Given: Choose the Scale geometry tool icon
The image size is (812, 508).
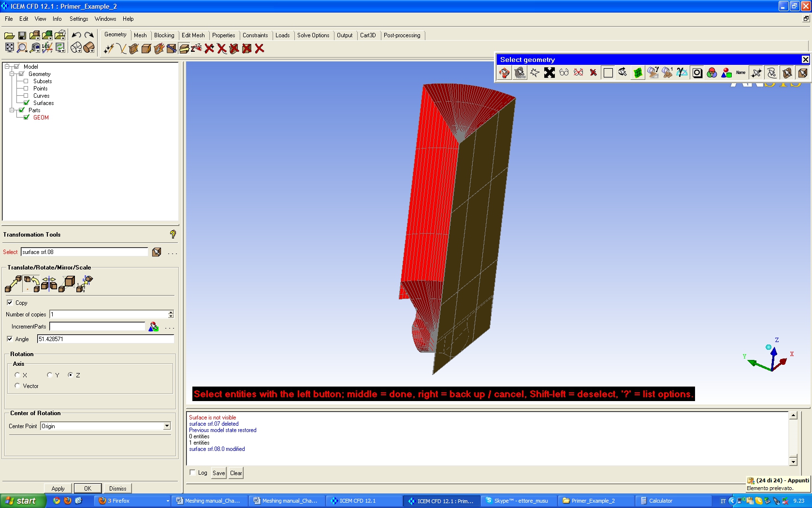Looking at the screenshot, I should 67,284.
